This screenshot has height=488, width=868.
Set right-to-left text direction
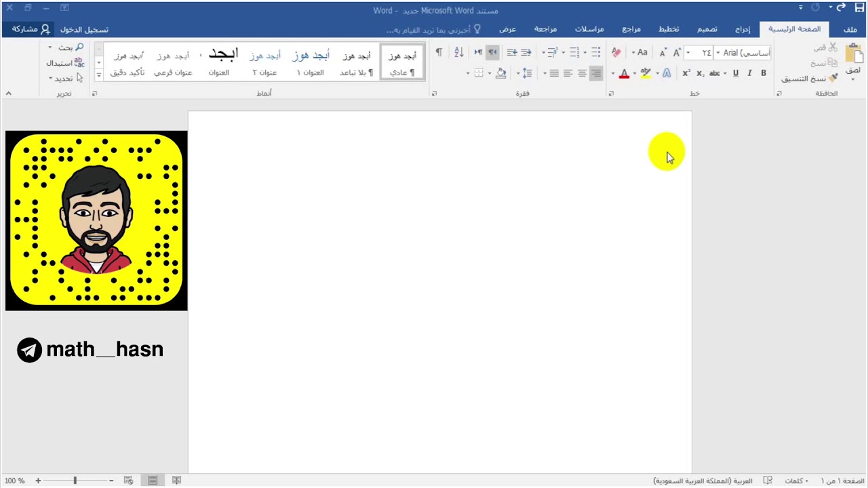(x=492, y=53)
